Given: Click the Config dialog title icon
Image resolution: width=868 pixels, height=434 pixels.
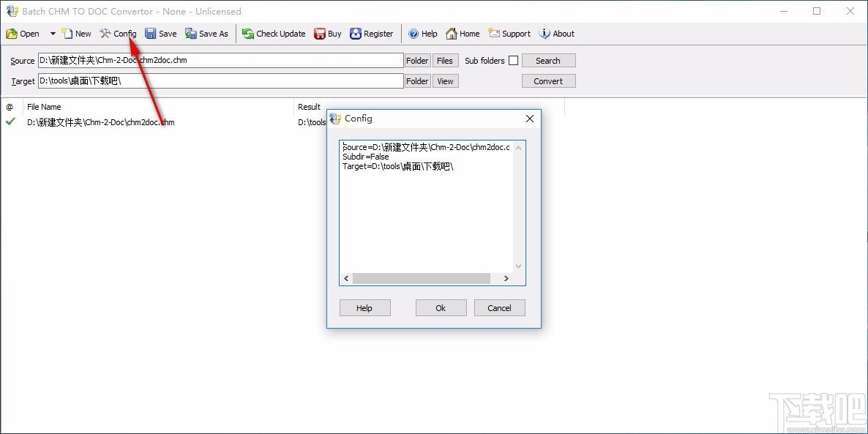Looking at the screenshot, I should pos(335,119).
